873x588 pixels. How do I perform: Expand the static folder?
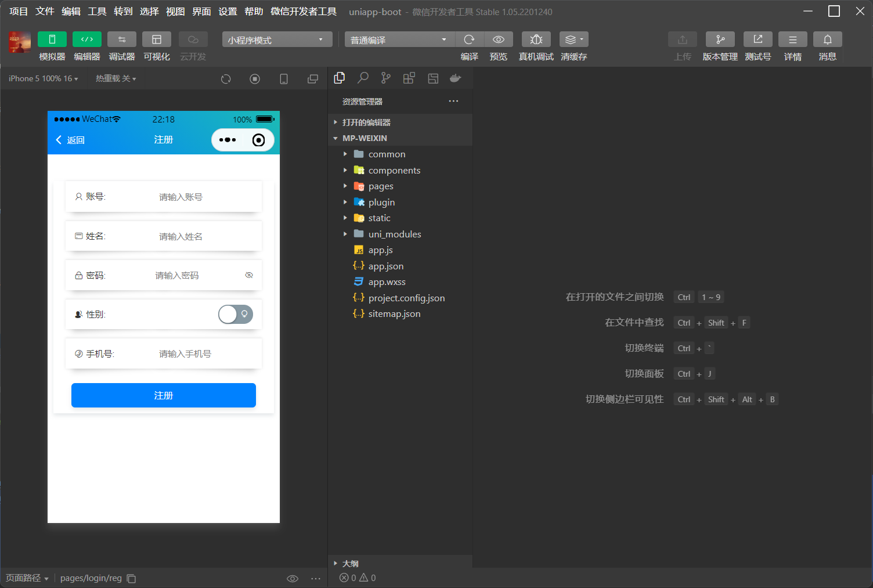[401, 218]
